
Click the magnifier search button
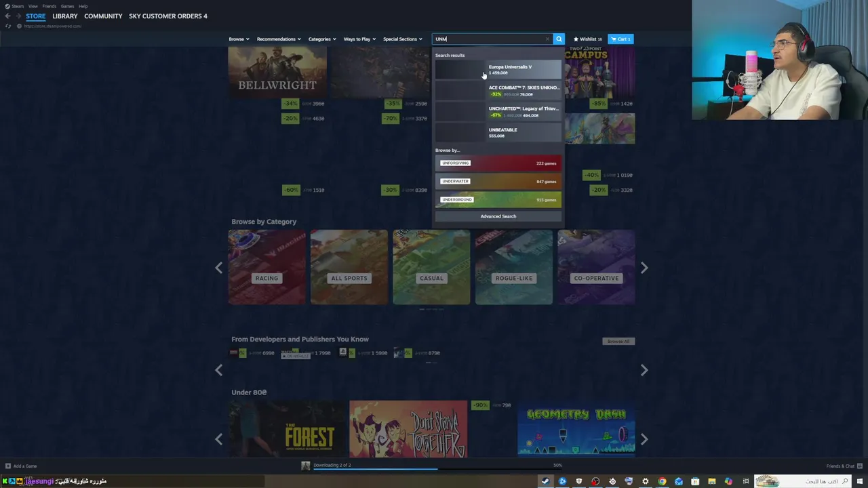[x=559, y=39]
